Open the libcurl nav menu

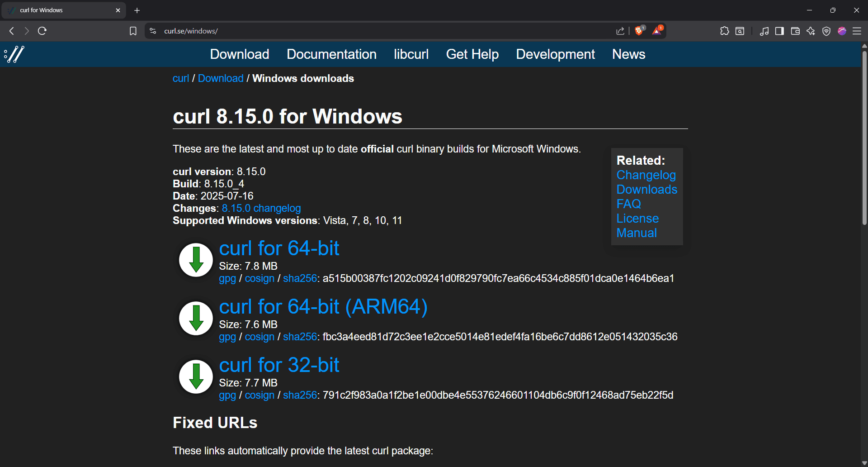tap(411, 54)
